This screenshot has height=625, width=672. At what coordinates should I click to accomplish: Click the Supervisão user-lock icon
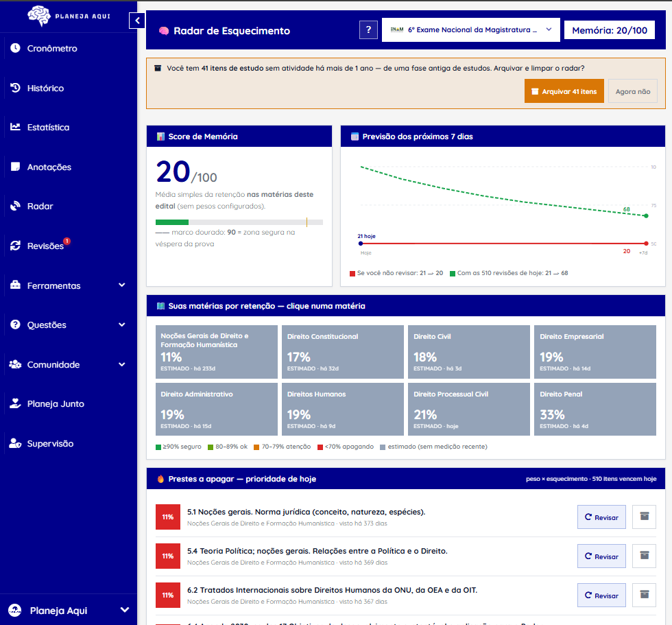coord(15,443)
